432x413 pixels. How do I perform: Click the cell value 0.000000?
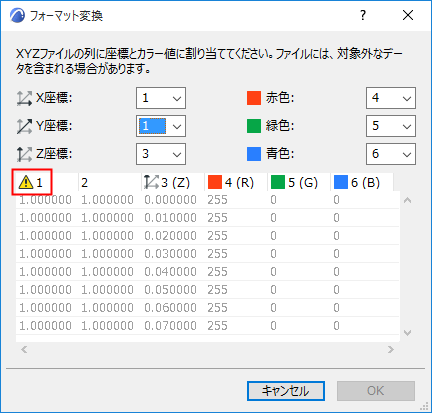(170, 200)
